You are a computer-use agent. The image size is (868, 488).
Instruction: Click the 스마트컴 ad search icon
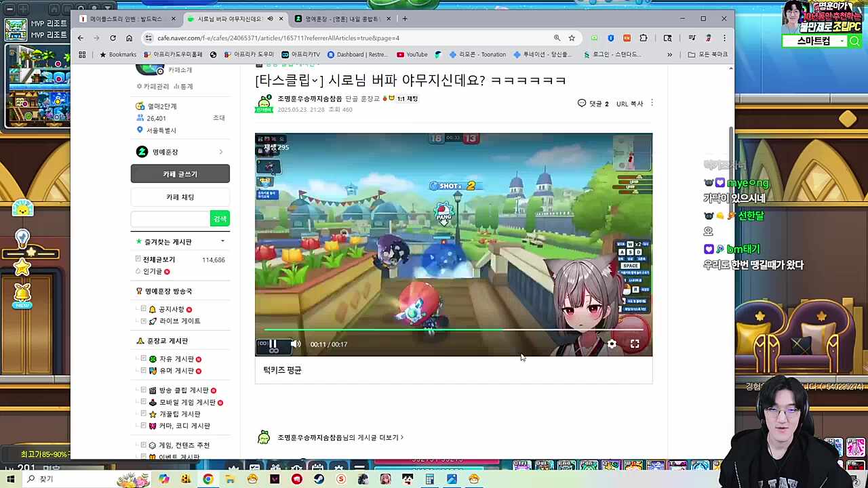pyautogui.click(x=854, y=41)
